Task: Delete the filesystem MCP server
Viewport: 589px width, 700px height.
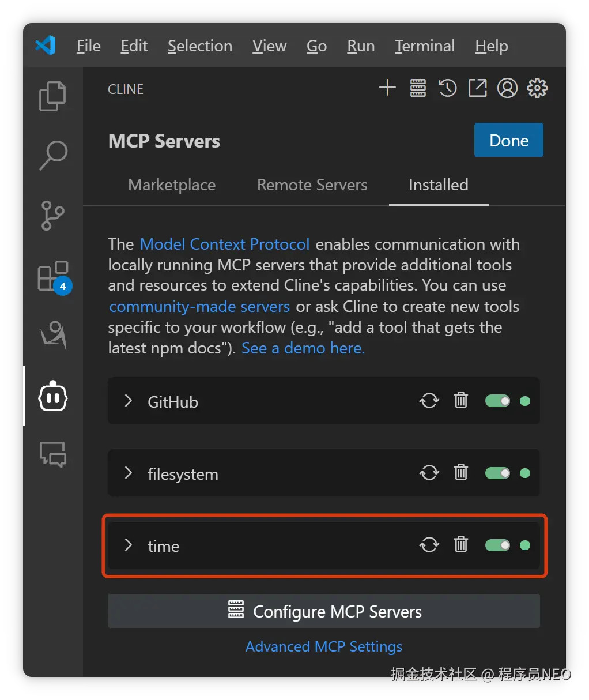Action: 461,472
